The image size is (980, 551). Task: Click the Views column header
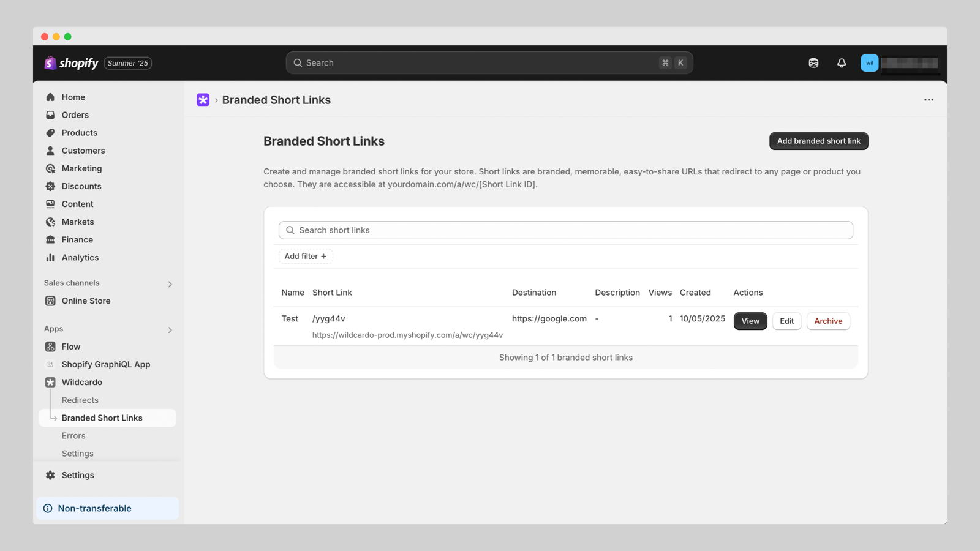click(x=660, y=293)
